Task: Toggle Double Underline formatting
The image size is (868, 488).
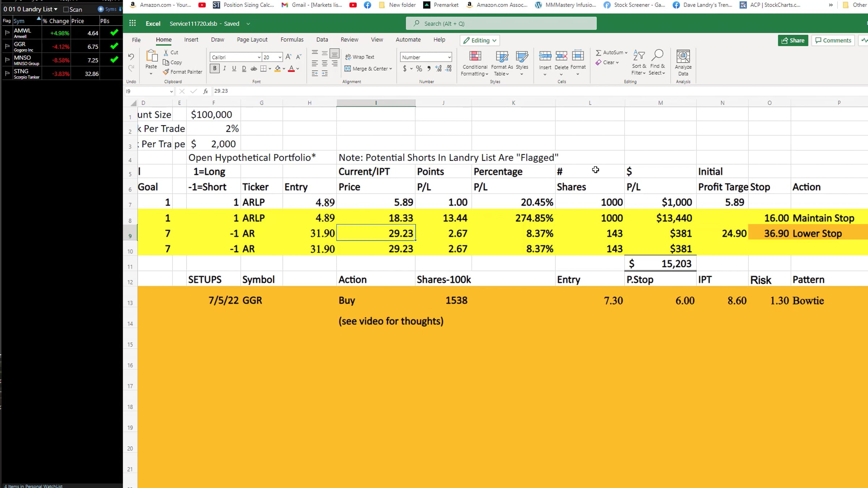Action: (x=244, y=68)
